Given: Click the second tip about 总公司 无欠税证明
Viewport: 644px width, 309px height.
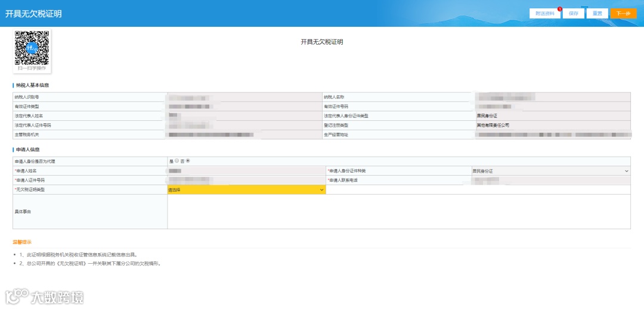Looking at the screenshot, I should point(89,264).
